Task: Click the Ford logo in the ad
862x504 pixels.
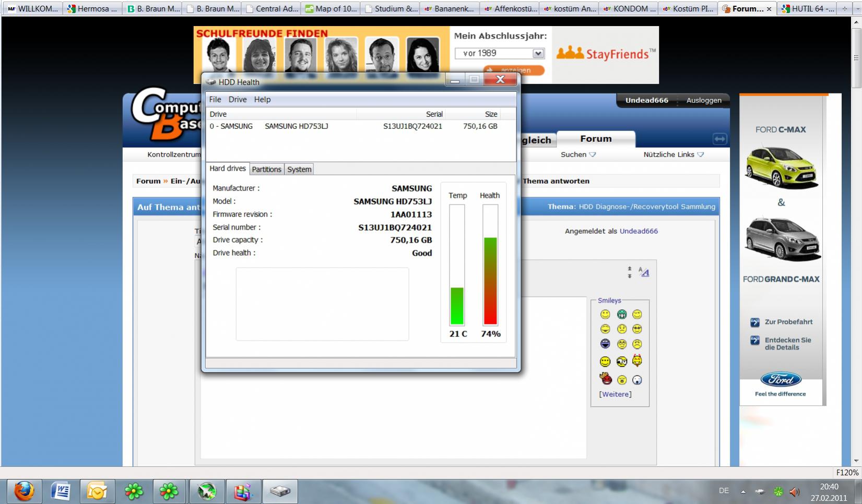Action: [x=781, y=379]
